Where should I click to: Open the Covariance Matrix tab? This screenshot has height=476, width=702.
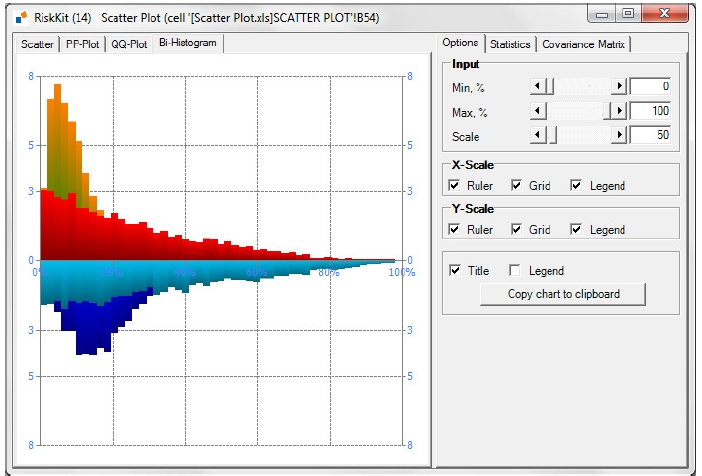(584, 44)
